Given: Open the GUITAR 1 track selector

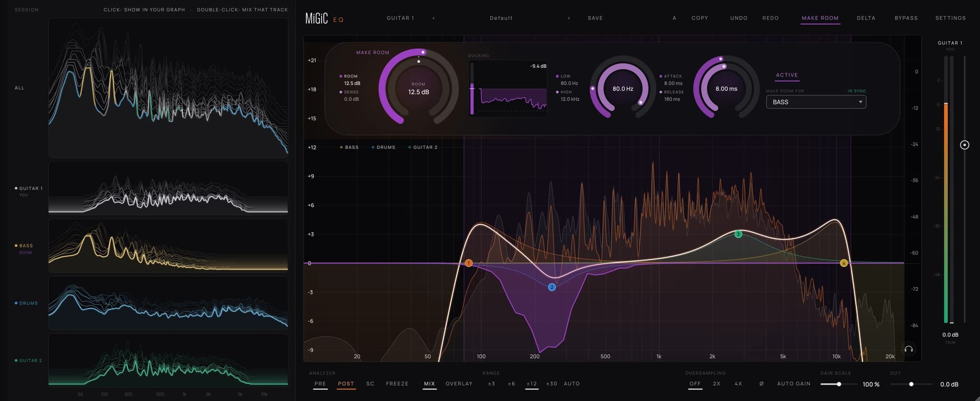Looking at the screenshot, I should tap(400, 18).
